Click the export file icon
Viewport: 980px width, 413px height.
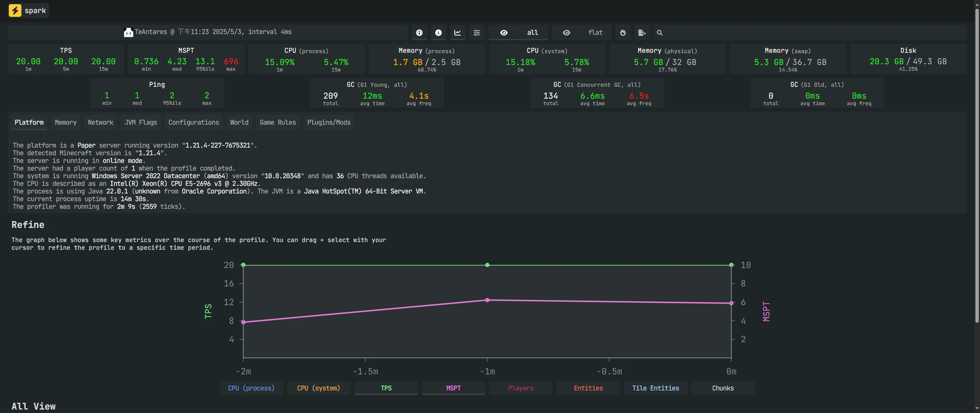[642, 33]
